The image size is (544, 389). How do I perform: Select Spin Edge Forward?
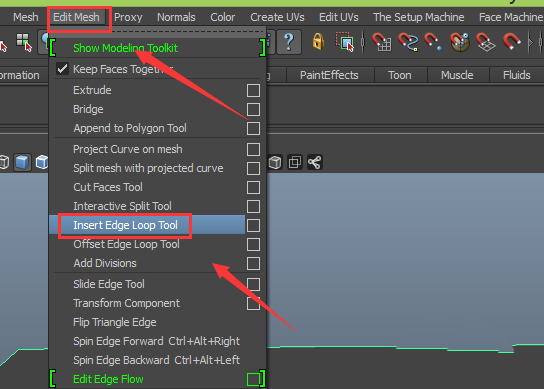(156, 341)
